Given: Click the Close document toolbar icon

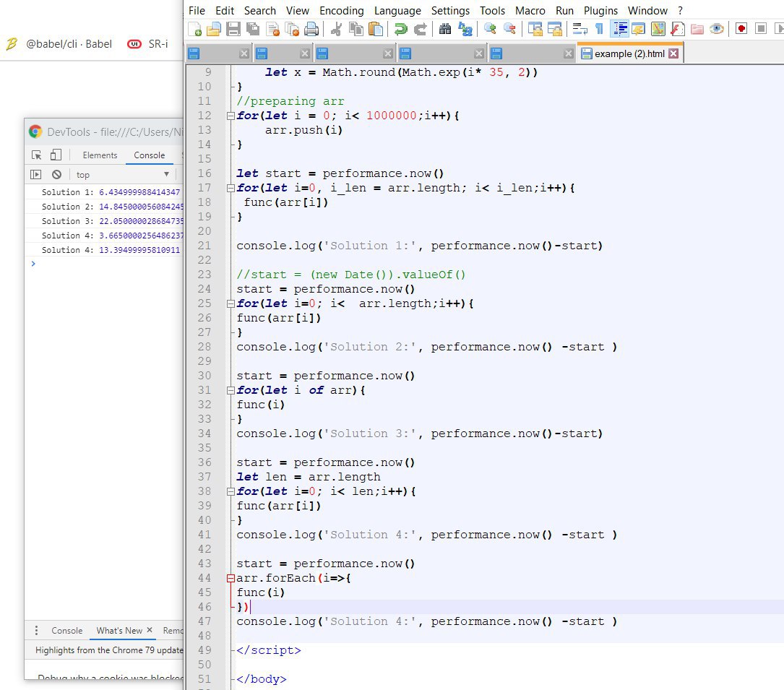Looking at the screenshot, I should tap(272, 30).
